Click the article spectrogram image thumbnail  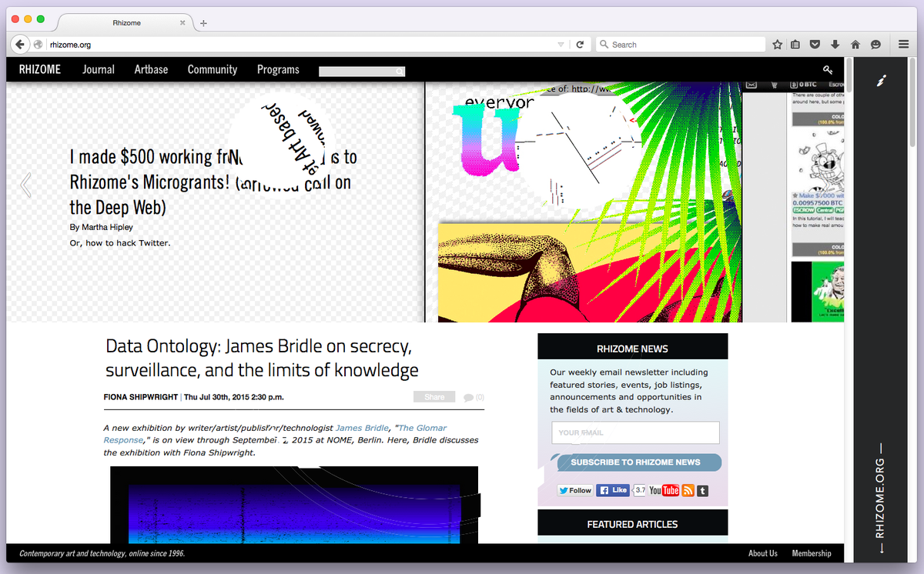click(294, 505)
